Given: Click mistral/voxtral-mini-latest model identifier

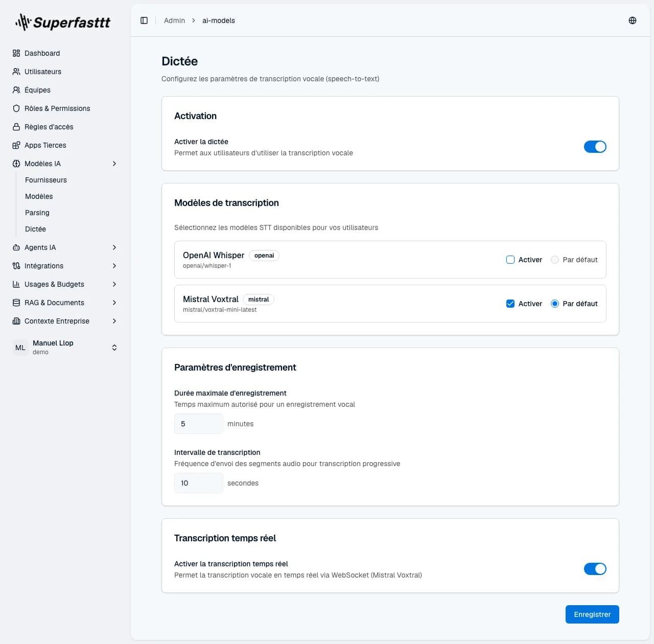Looking at the screenshot, I should pos(220,310).
